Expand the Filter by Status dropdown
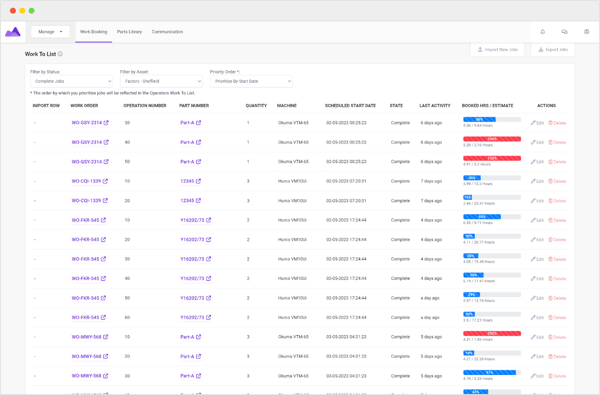 click(72, 81)
